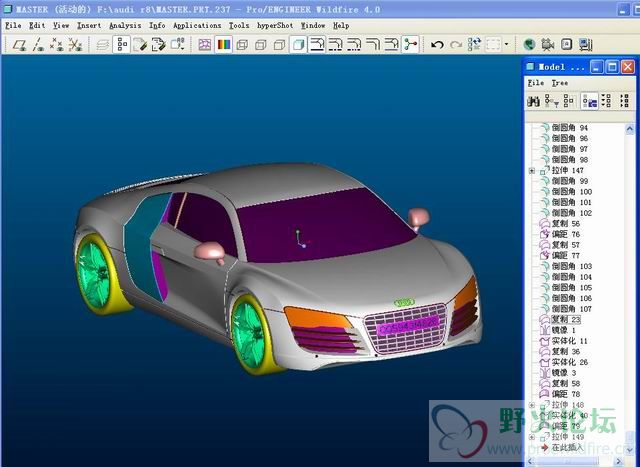Image resolution: width=640 pixels, height=467 pixels.
Task: Open the Analysis menu
Action: [x=124, y=25]
